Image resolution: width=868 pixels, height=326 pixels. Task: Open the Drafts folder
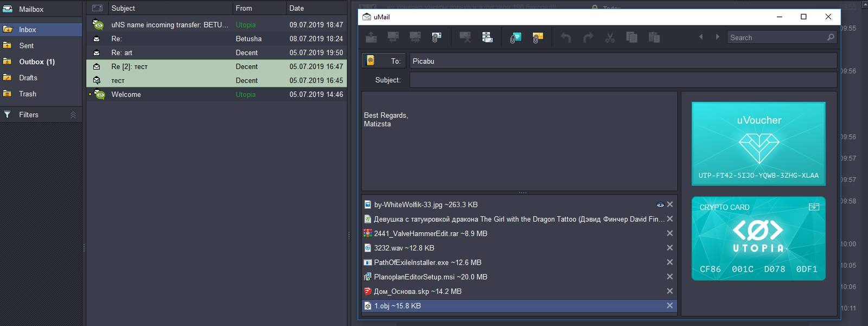28,78
